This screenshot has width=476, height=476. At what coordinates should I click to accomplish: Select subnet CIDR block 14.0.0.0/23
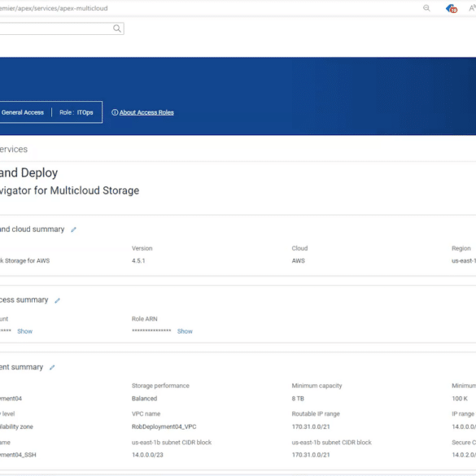pyautogui.click(x=147, y=455)
